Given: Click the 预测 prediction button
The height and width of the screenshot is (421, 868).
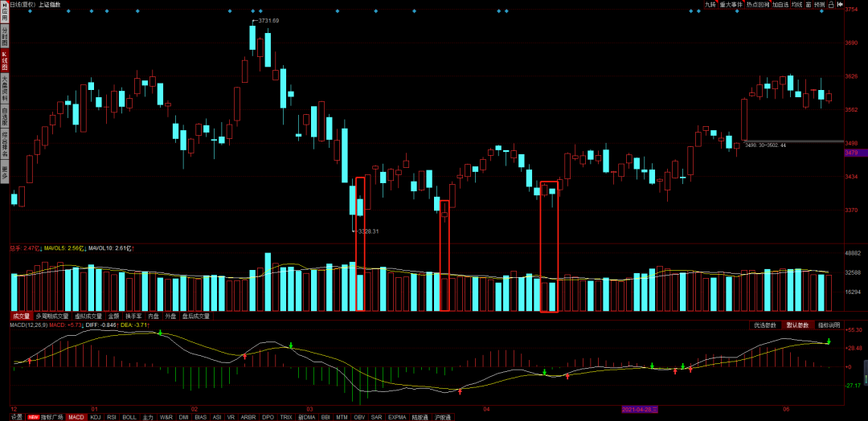Looking at the screenshot, I should point(820,5).
